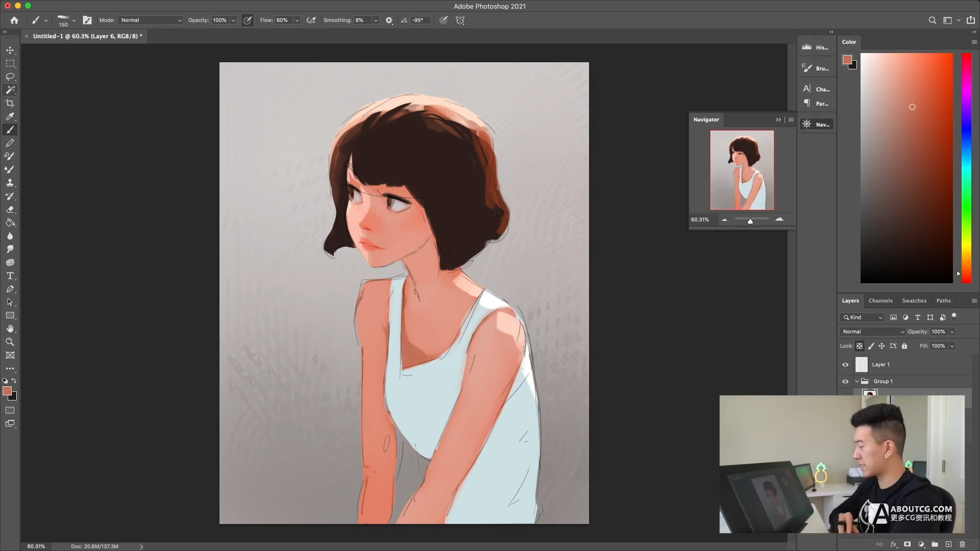This screenshot has height=551, width=980.
Task: Hide Layer 1 using its eye icon
Action: click(x=845, y=365)
